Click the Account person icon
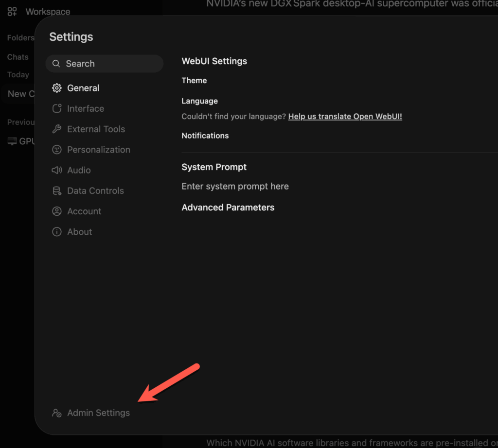The image size is (498, 448). [x=57, y=211]
